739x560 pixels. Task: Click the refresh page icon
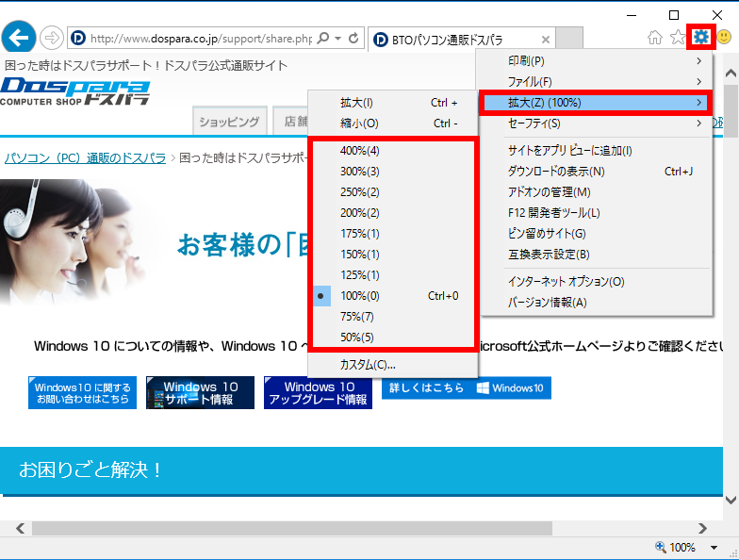point(353,38)
